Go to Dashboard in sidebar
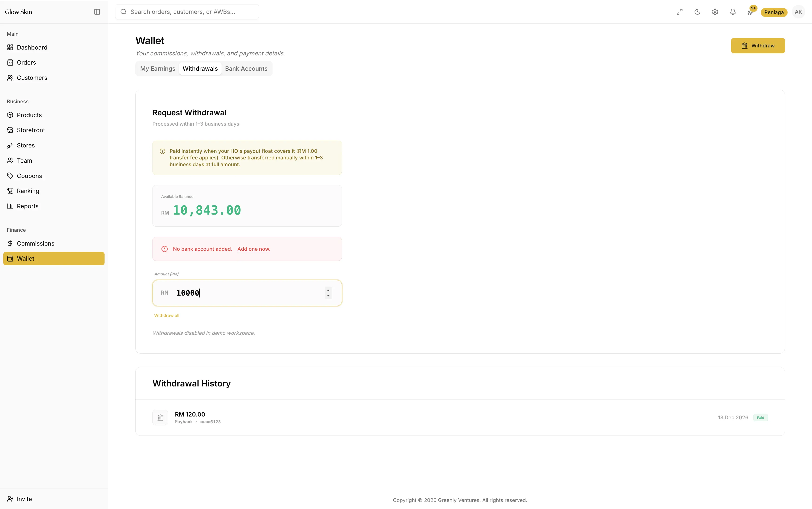Viewport: 812px width, 509px height. coord(54,47)
